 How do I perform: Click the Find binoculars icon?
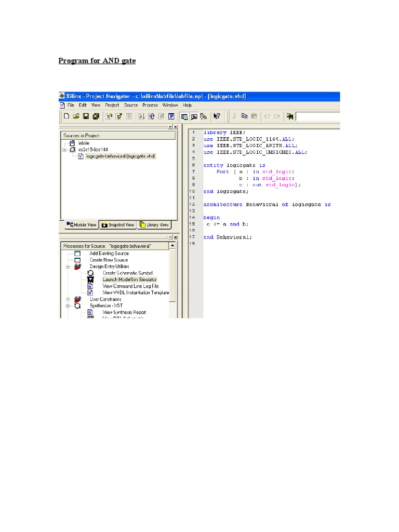[x=290, y=116]
